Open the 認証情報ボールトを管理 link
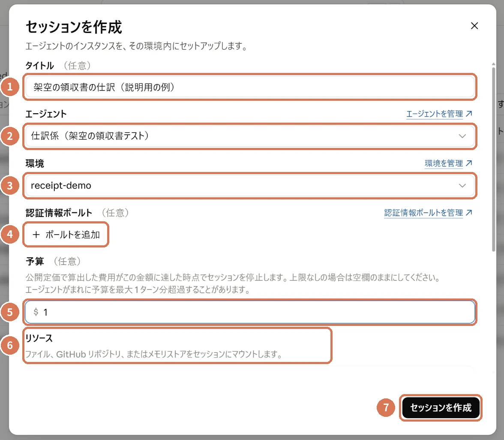504x440 pixels. pos(428,213)
